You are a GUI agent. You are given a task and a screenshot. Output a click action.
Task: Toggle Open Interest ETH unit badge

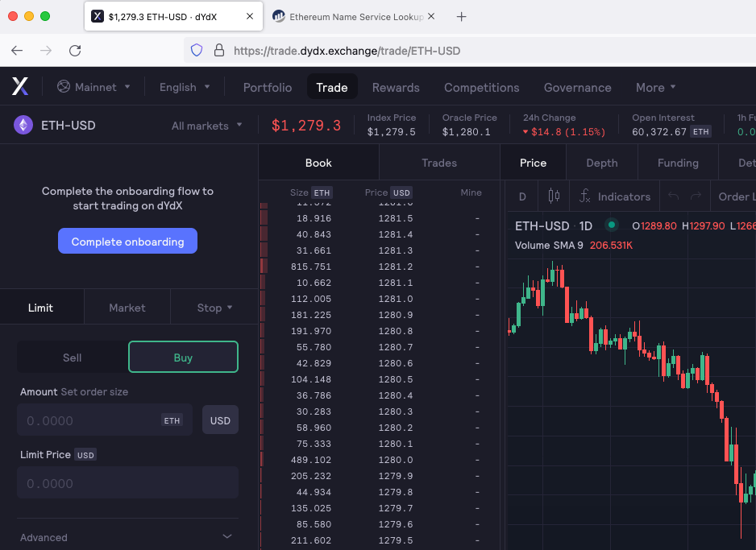pos(700,131)
